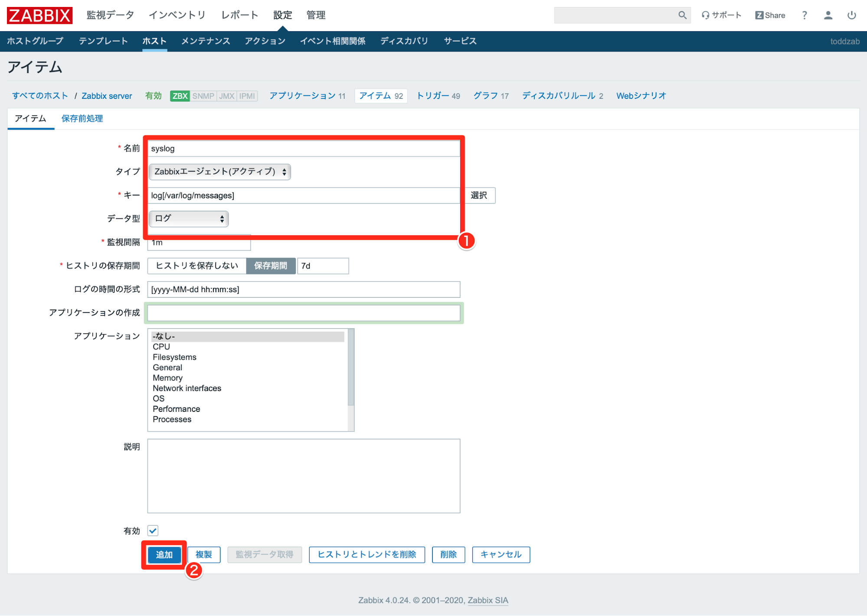The width and height of the screenshot is (867, 616).
Task: Open the 監視データ menu
Action: 110,15
